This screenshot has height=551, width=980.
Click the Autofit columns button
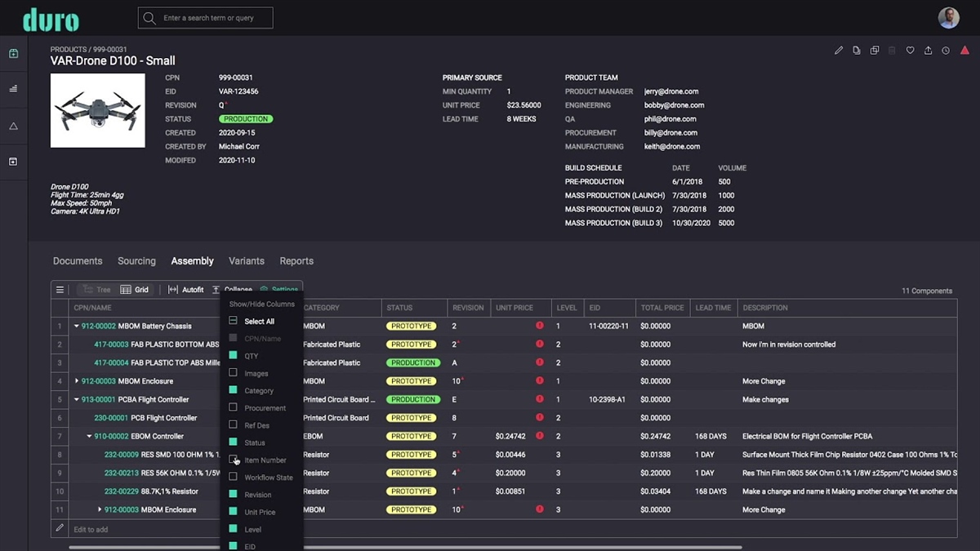click(x=186, y=290)
